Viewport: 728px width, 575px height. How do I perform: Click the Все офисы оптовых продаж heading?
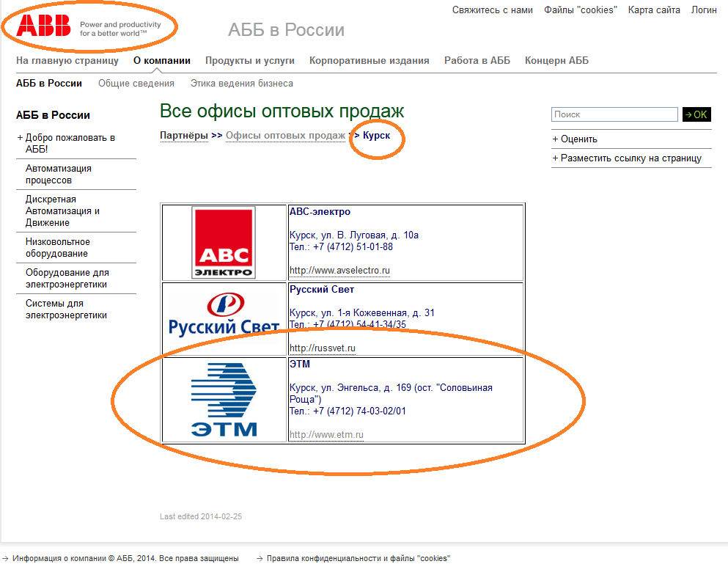pyautogui.click(x=282, y=111)
